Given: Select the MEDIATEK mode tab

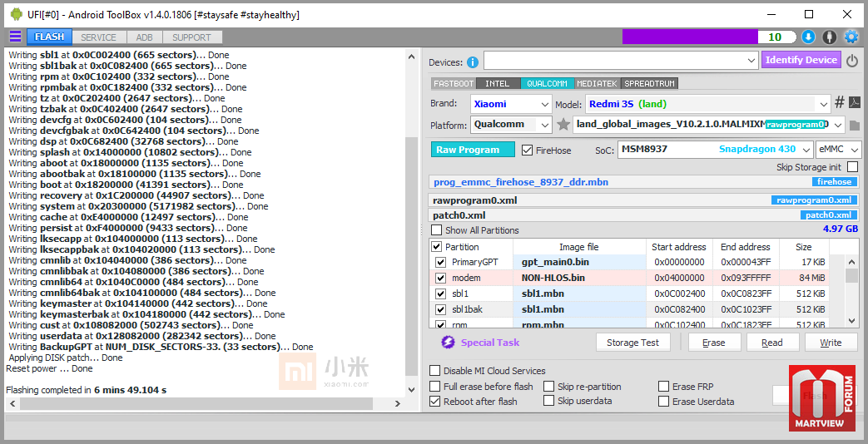Looking at the screenshot, I should [598, 83].
